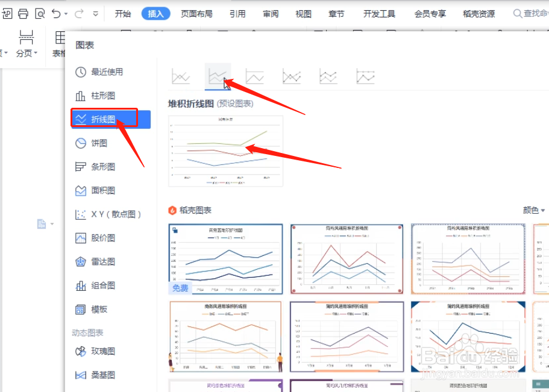
Task: Select the 折线图 line chart category
Action: [x=111, y=119]
